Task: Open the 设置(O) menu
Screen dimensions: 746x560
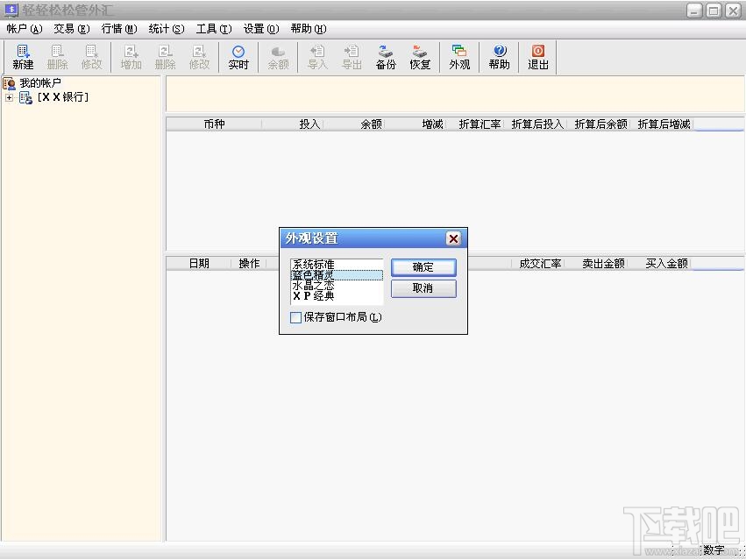Action: pyautogui.click(x=259, y=28)
